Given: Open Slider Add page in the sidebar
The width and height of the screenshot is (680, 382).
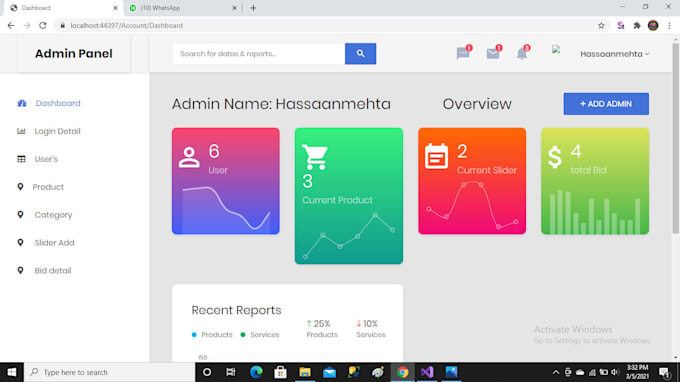Looking at the screenshot, I should pos(54,242).
